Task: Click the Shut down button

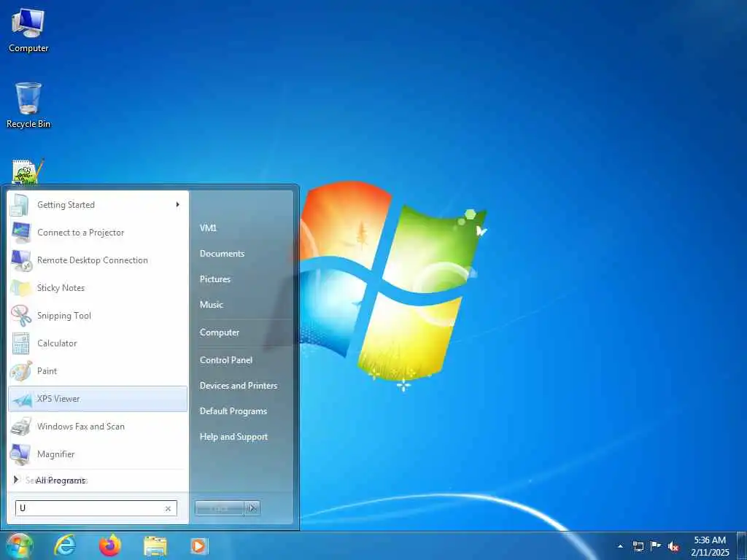Action: [219, 508]
